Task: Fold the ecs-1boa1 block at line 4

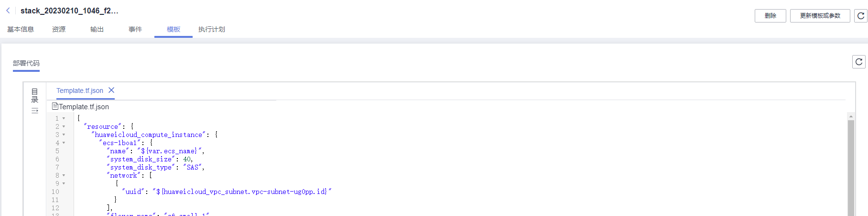Action: (64, 143)
